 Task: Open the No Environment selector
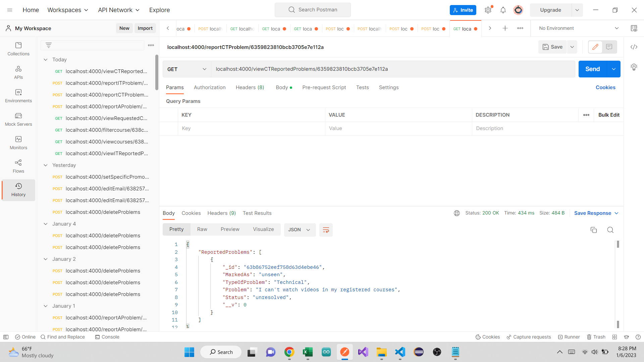point(579,28)
